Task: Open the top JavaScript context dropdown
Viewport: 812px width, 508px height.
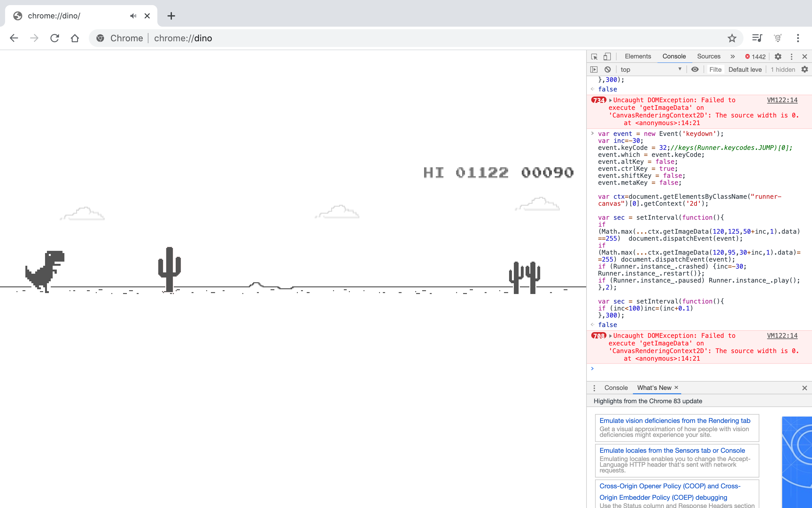Action: tap(651, 70)
